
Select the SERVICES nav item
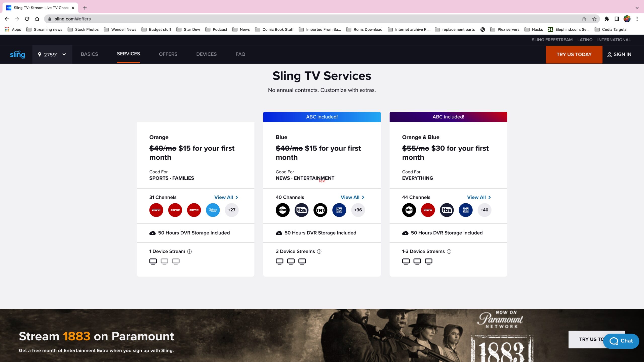click(128, 54)
